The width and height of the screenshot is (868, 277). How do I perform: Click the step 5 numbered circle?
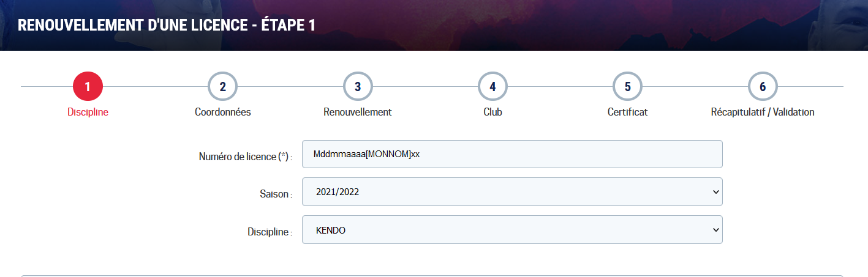(627, 87)
